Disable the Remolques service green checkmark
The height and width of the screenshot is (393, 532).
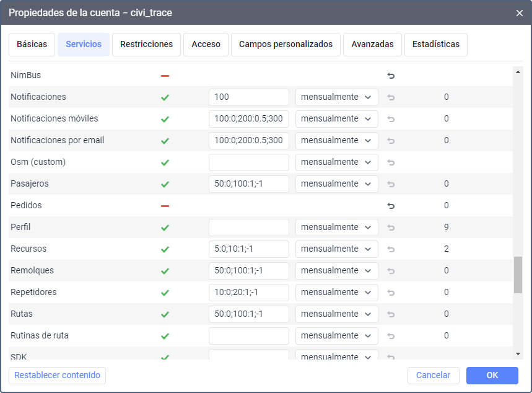(x=165, y=271)
